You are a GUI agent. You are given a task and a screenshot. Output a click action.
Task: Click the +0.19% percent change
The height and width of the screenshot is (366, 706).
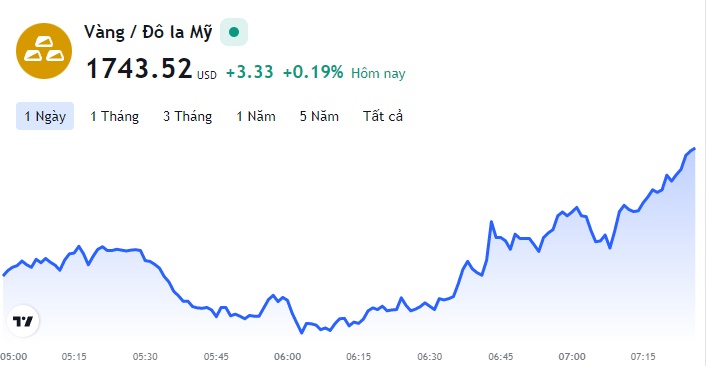[x=313, y=72]
